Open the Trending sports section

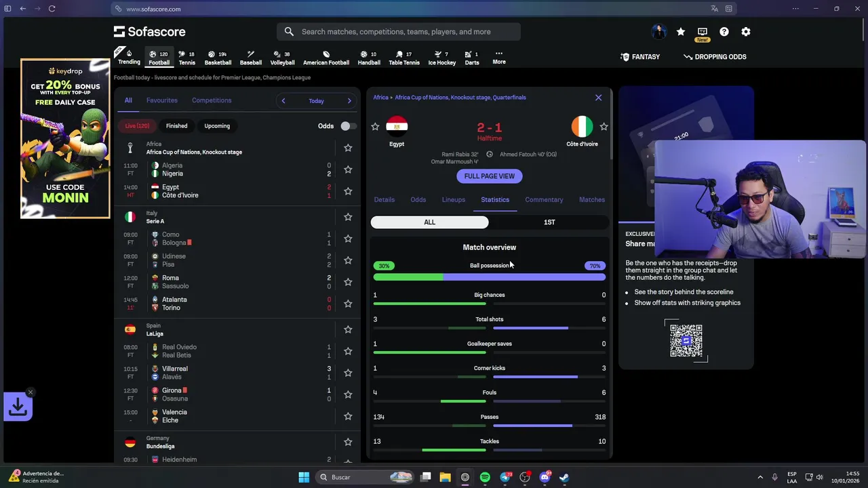coord(129,58)
